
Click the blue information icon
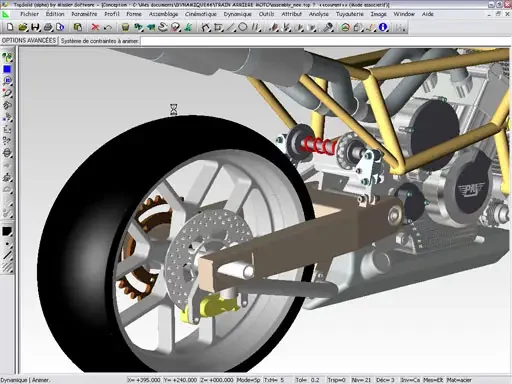pos(383,27)
